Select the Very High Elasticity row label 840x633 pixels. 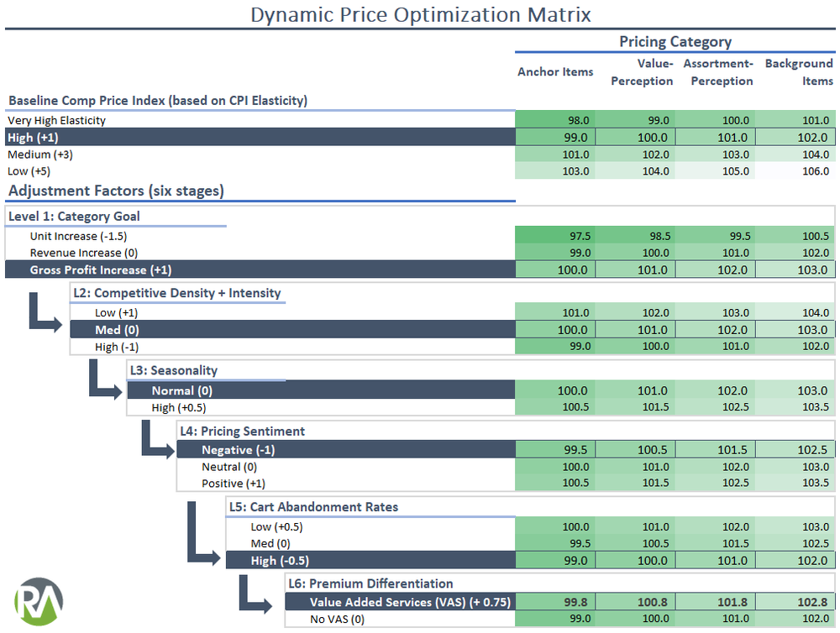(x=56, y=121)
